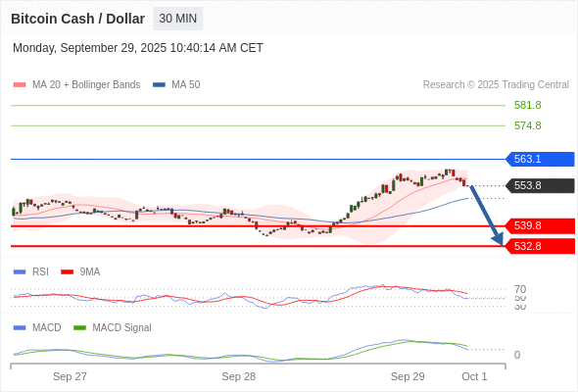Click the black 553.8 current price tag
Screen dimensions: 578x392
[540, 185]
